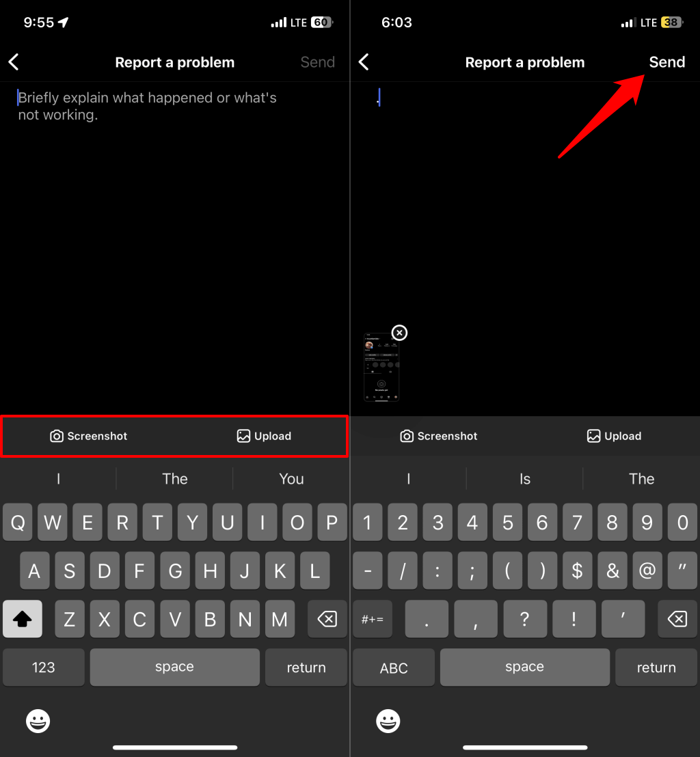The height and width of the screenshot is (757, 700).
Task: Tap Upload image option inside red box
Action: [x=264, y=436]
